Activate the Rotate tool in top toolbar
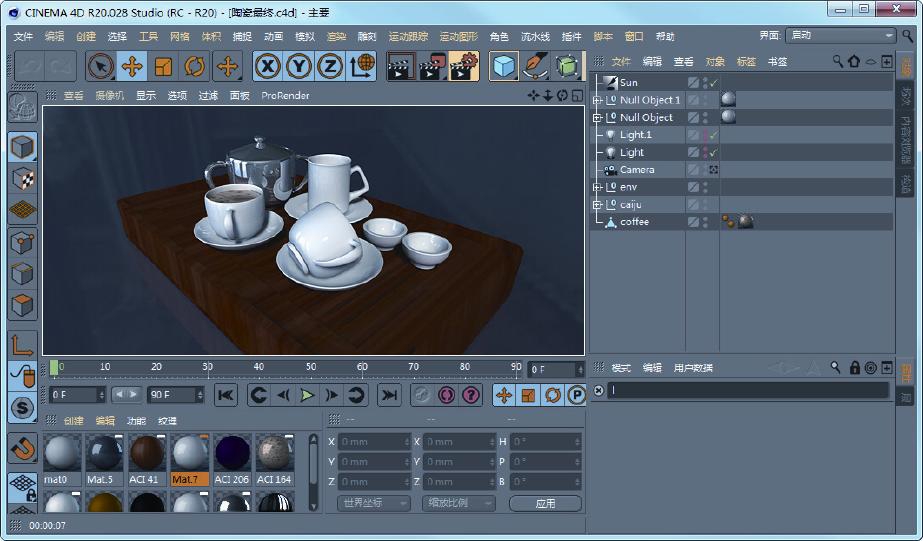 195,67
